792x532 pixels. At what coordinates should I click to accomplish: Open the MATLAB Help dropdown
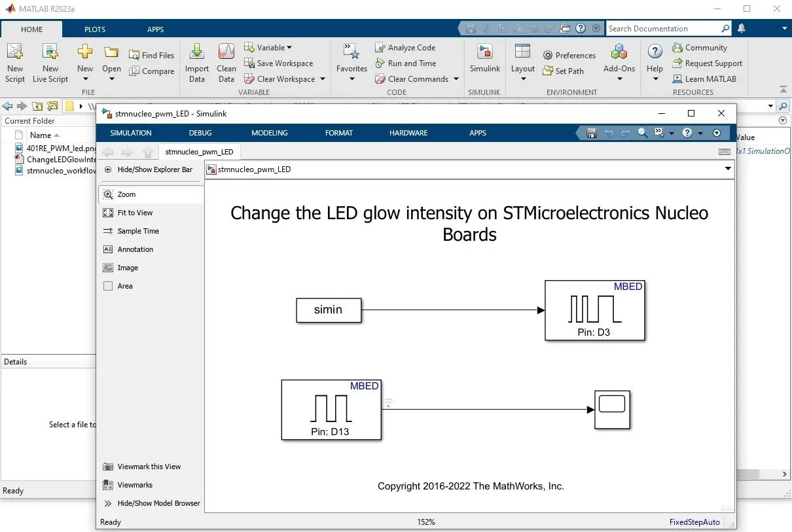(655, 79)
